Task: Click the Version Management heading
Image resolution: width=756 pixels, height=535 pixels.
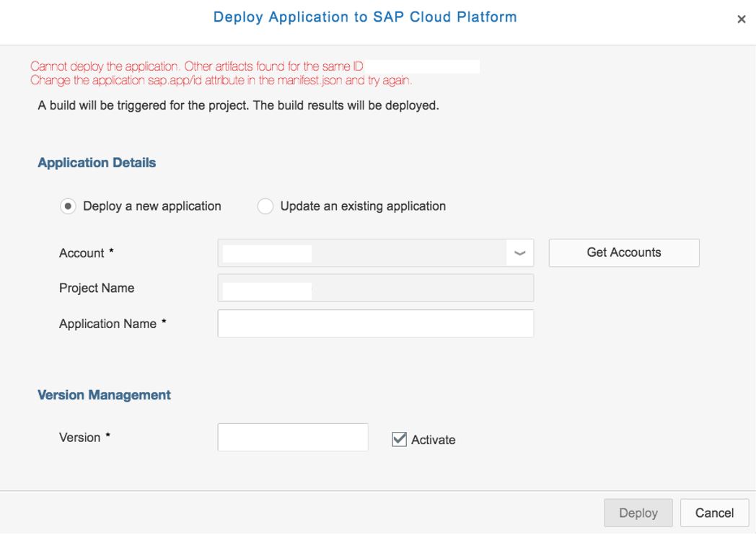Action: point(104,395)
